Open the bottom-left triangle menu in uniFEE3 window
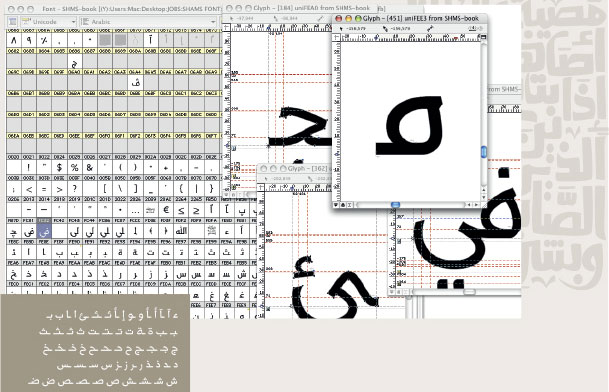This screenshot has width=609, height=392. coord(337,205)
